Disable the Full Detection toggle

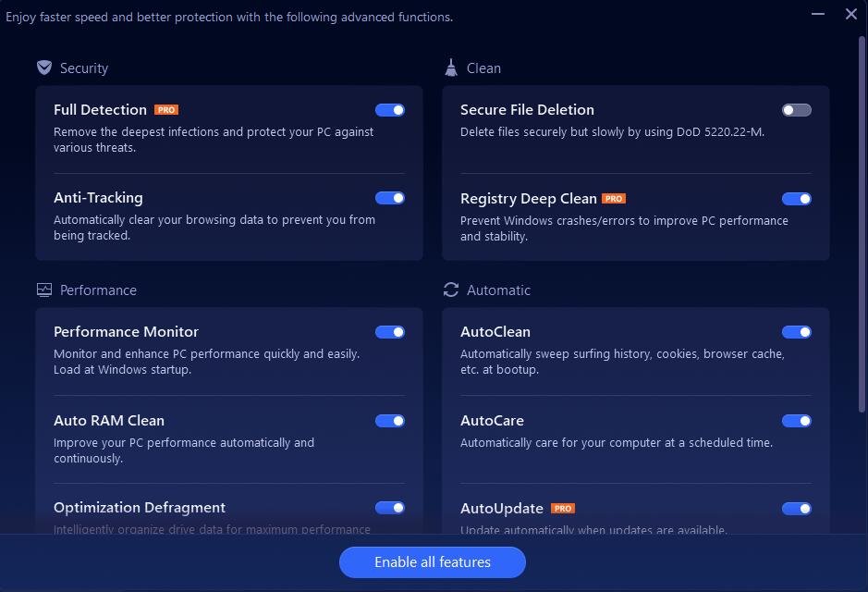[390, 110]
